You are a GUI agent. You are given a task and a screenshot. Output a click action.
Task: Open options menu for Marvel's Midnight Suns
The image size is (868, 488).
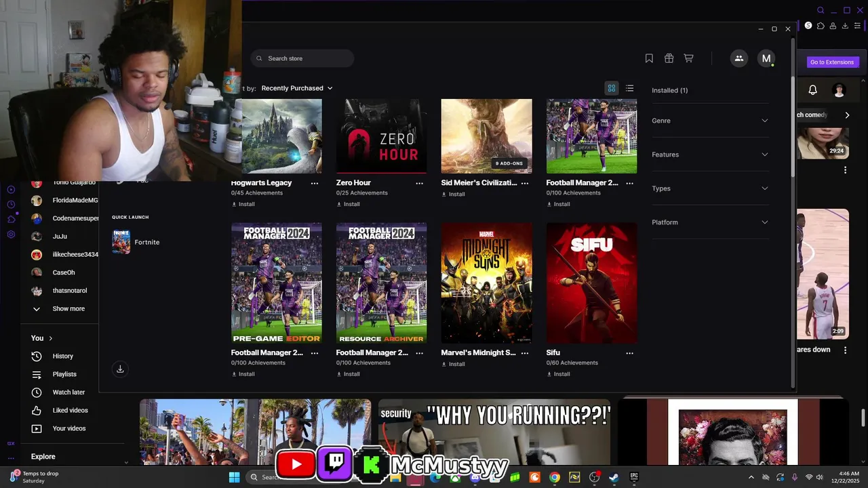click(x=525, y=353)
